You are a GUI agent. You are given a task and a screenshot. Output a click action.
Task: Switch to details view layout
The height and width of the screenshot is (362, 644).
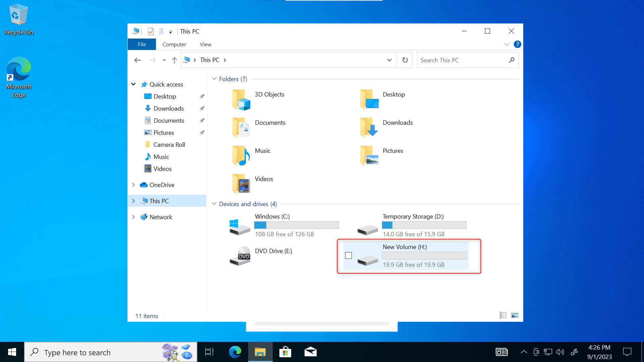[x=503, y=315]
